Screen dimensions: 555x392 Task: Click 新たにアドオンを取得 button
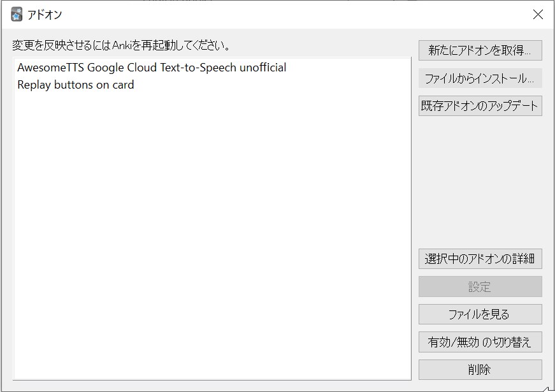[x=480, y=50]
